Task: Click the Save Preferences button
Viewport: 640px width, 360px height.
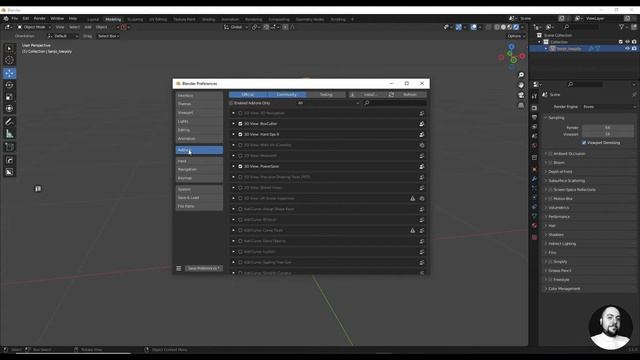Action: coord(204,268)
